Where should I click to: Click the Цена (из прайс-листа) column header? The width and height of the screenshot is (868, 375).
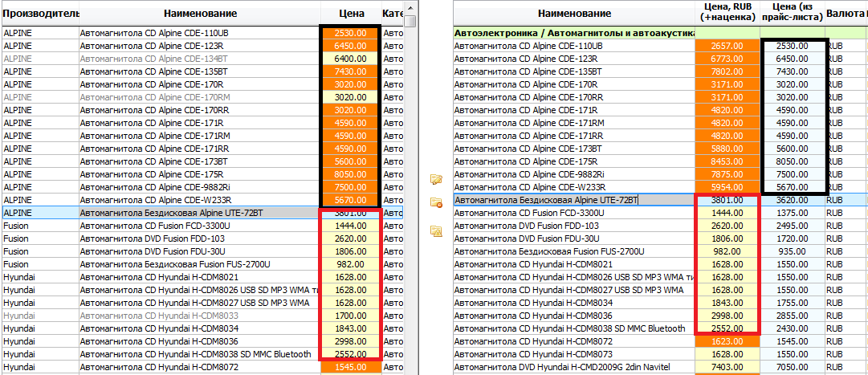(x=793, y=14)
